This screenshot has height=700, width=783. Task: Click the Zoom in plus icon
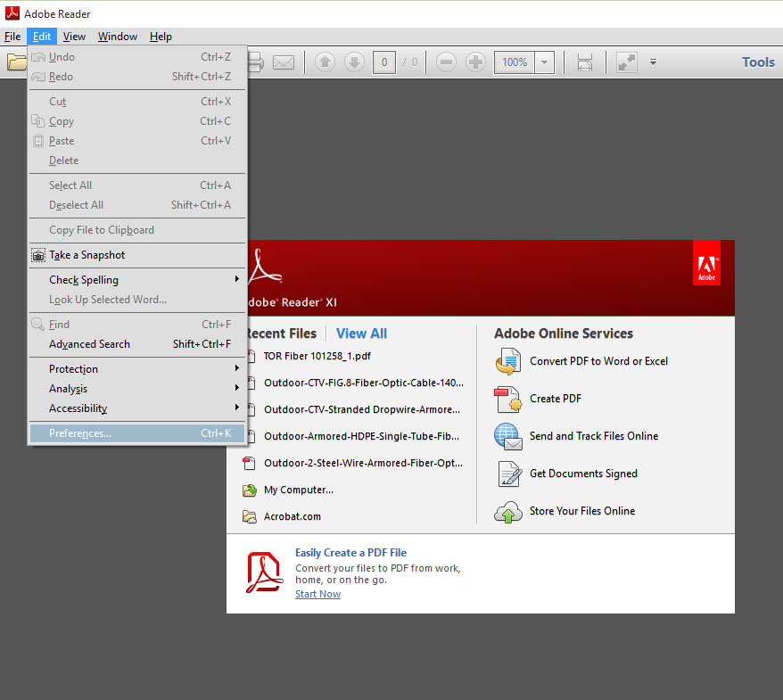475,62
